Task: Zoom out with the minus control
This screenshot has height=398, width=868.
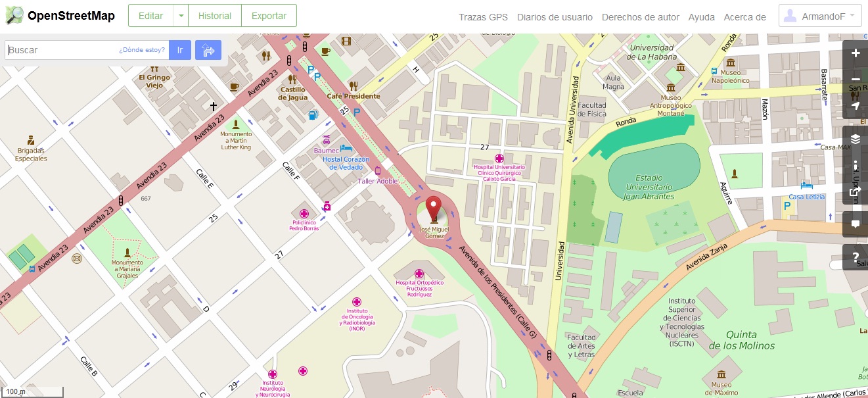Action: pos(856,80)
